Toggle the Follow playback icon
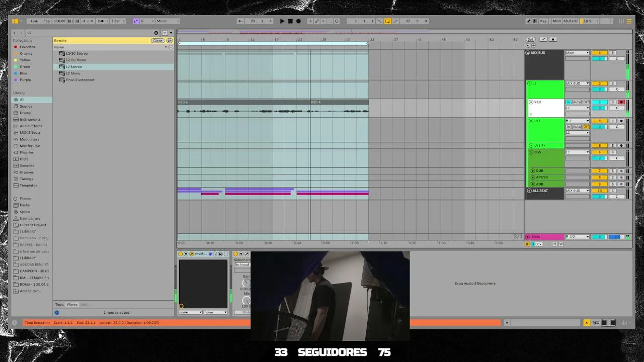Image resolution: width=644 pixels, height=362 pixels. pyautogui.click(x=240, y=21)
